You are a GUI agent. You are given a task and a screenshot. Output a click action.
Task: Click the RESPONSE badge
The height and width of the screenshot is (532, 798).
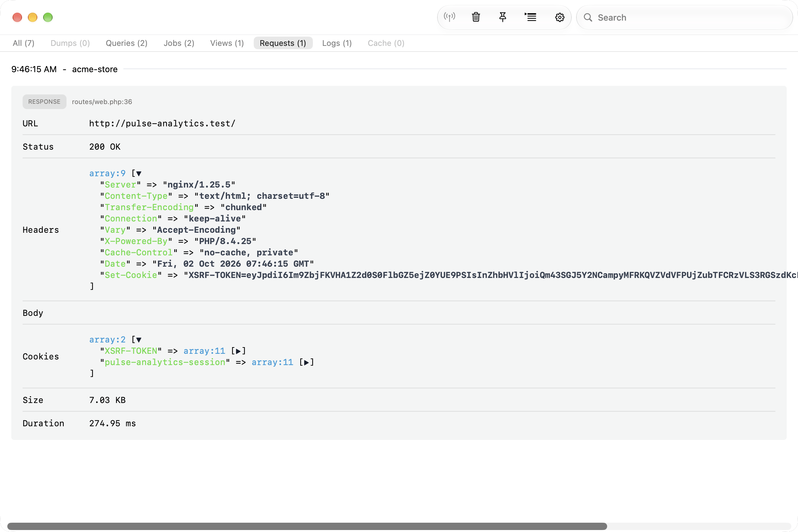45,102
